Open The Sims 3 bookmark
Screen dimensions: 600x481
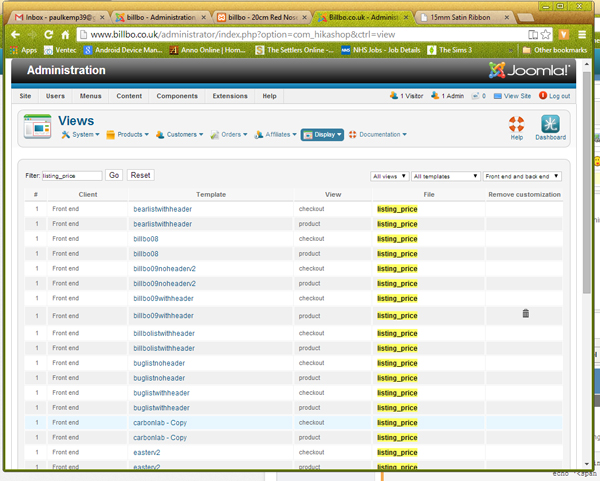coord(450,50)
